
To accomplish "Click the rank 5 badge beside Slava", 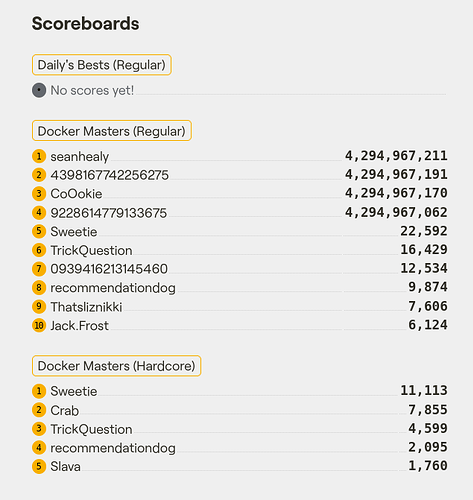I will coord(39,466).
